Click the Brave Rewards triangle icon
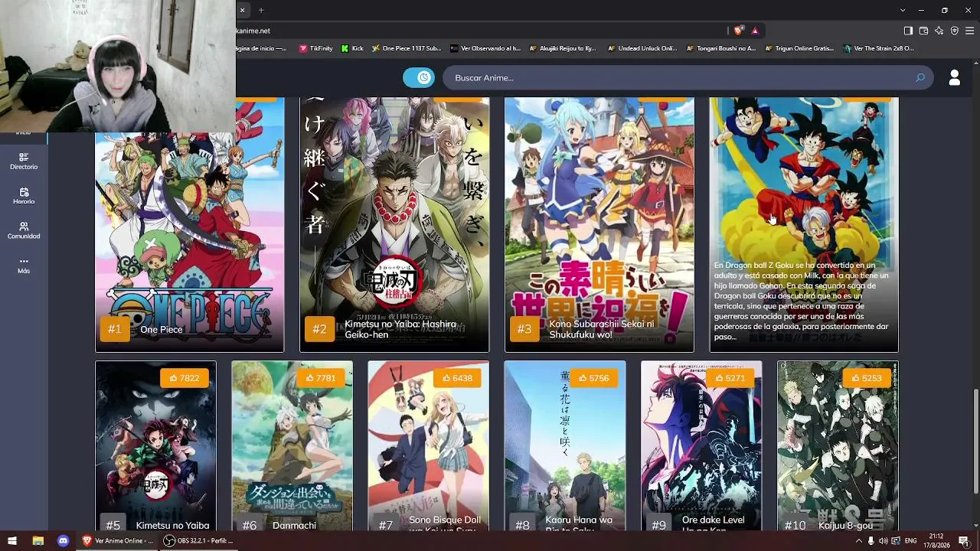 coord(755,31)
